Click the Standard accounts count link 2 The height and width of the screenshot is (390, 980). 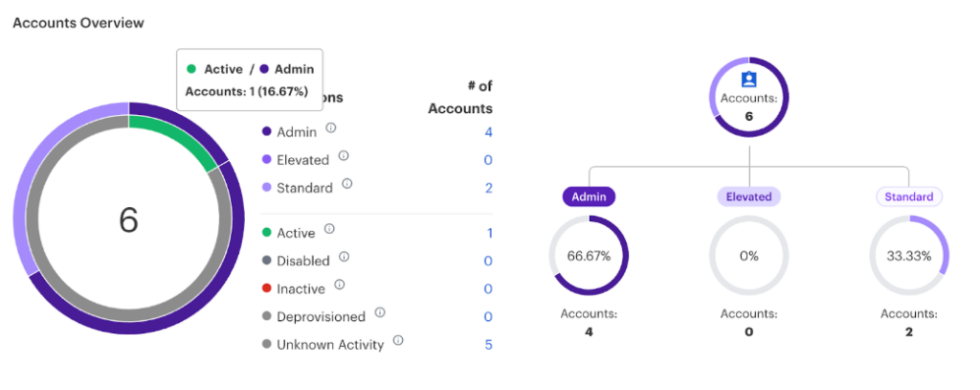(x=488, y=188)
